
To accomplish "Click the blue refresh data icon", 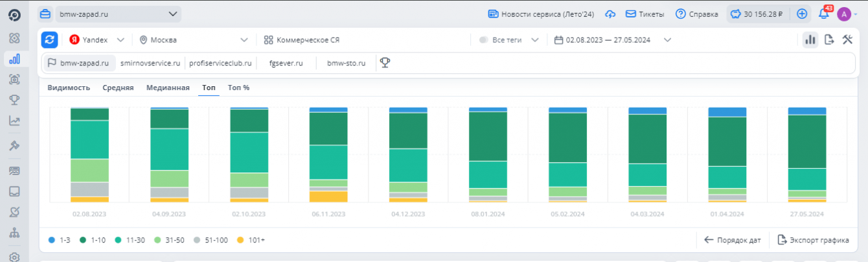I will click(x=50, y=40).
